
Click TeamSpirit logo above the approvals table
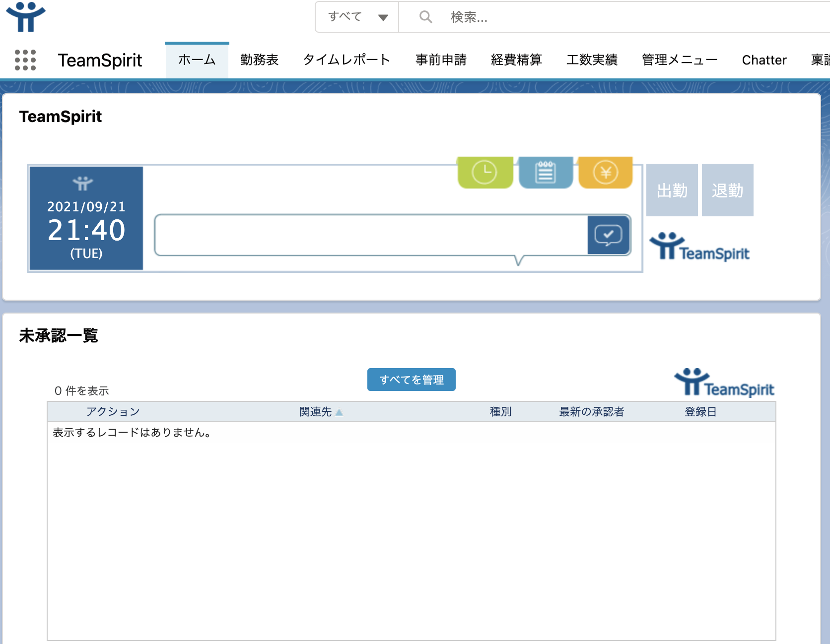click(724, 383)
